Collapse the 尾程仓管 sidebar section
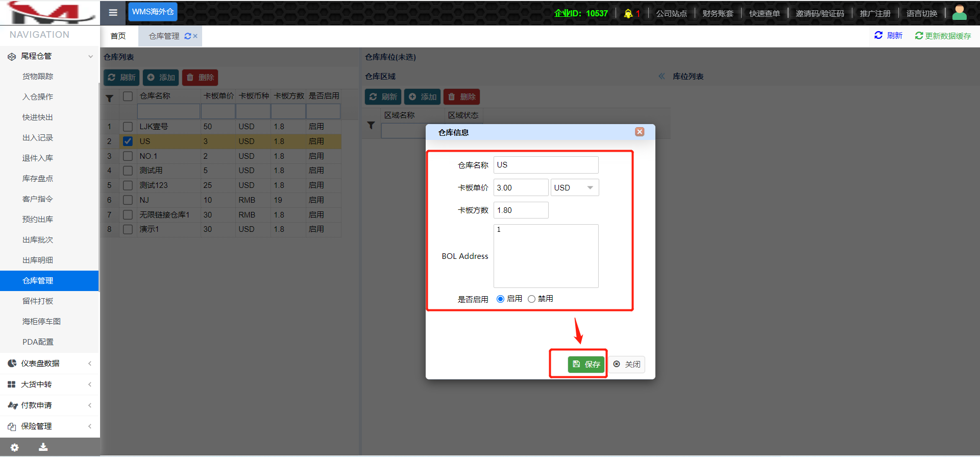Viewport: 980px width, 457px height. click(x=50, y=56)
